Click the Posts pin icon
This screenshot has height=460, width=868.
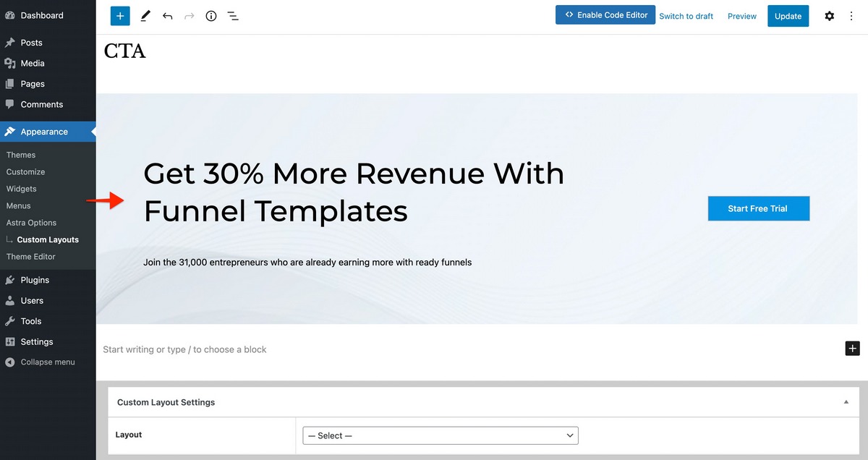click(x=10, y=43)
